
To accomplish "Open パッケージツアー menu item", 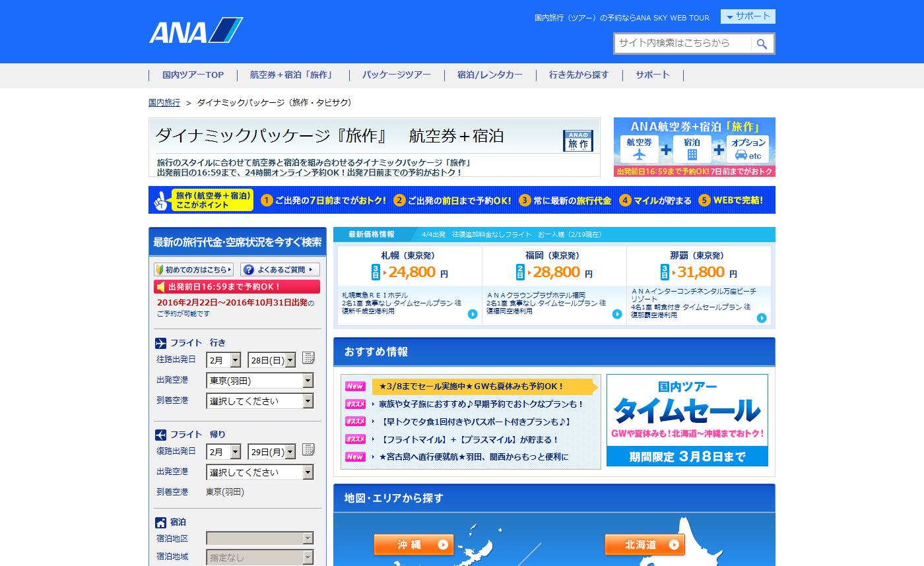I will point(396,75).
